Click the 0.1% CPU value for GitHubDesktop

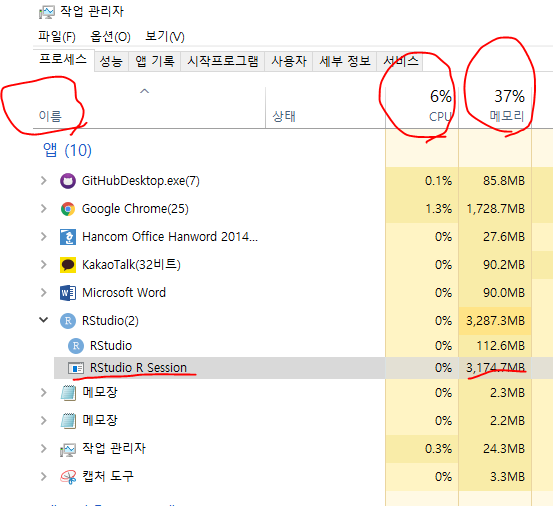pyautogui.click(x=438, y=181)
